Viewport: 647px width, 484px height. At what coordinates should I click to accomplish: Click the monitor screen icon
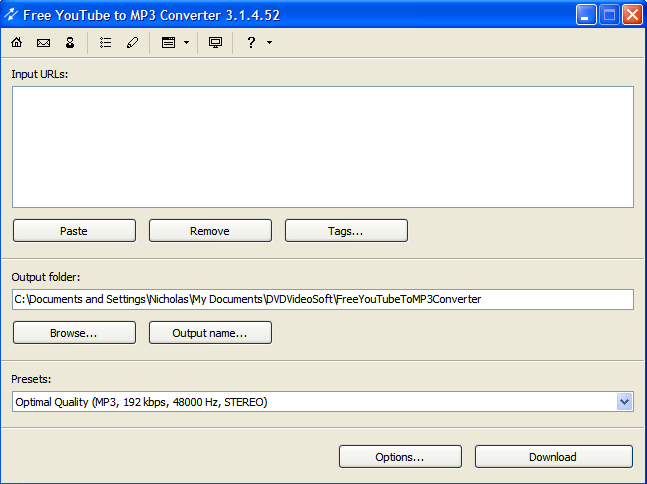click(x=215, y=42)
